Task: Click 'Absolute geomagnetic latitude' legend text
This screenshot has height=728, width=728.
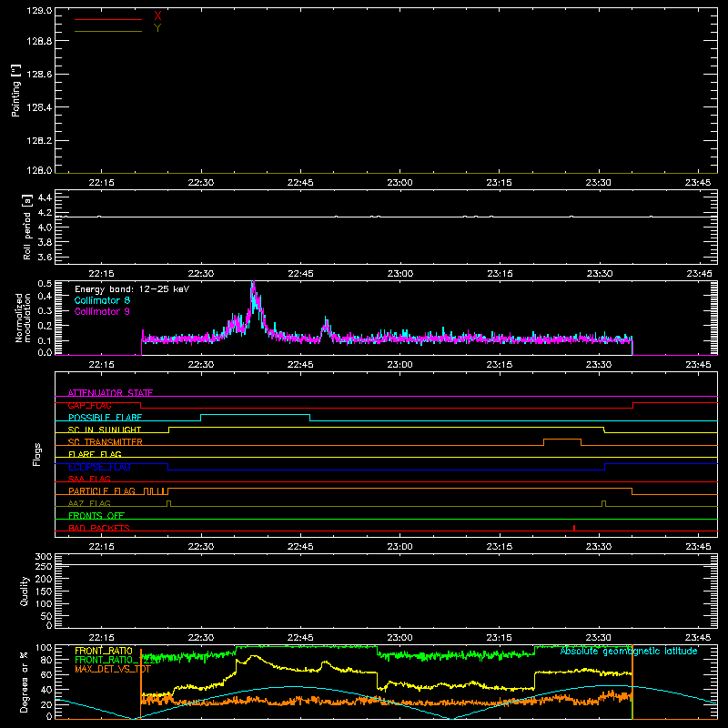Action: [629, 652]
